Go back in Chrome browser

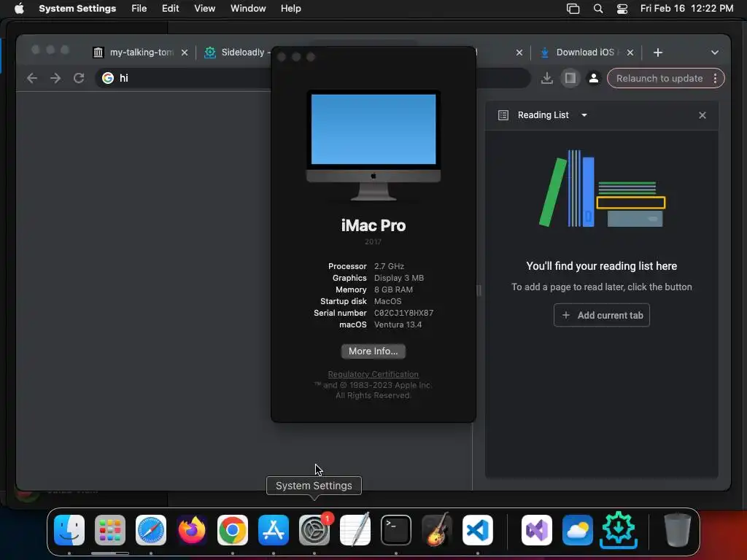32,78
